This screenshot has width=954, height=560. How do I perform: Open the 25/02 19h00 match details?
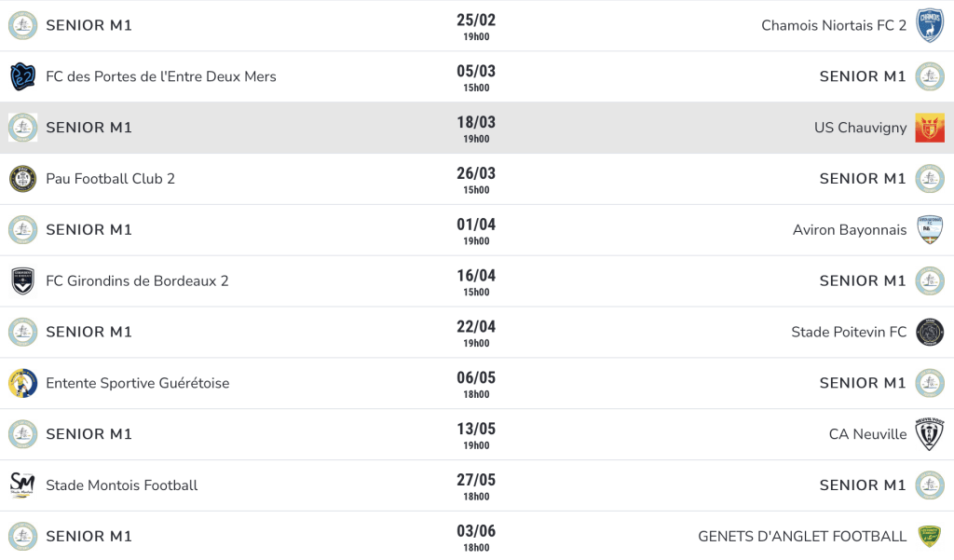[476, 26]
